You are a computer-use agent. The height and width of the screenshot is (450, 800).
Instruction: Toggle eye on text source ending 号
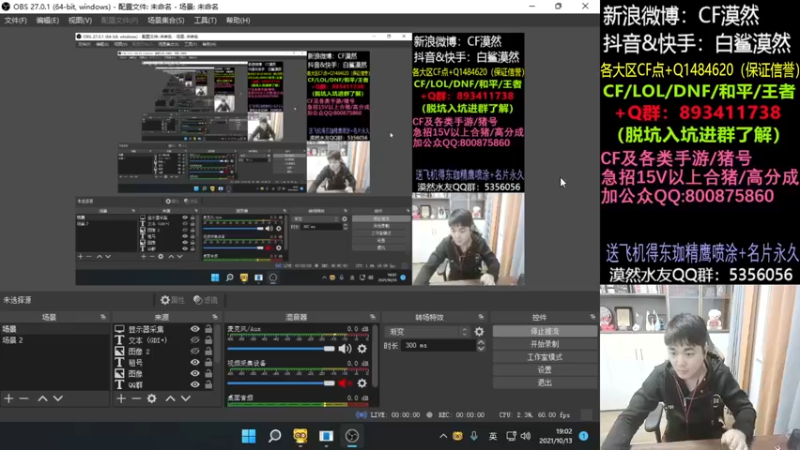click(x=195, y=362)
